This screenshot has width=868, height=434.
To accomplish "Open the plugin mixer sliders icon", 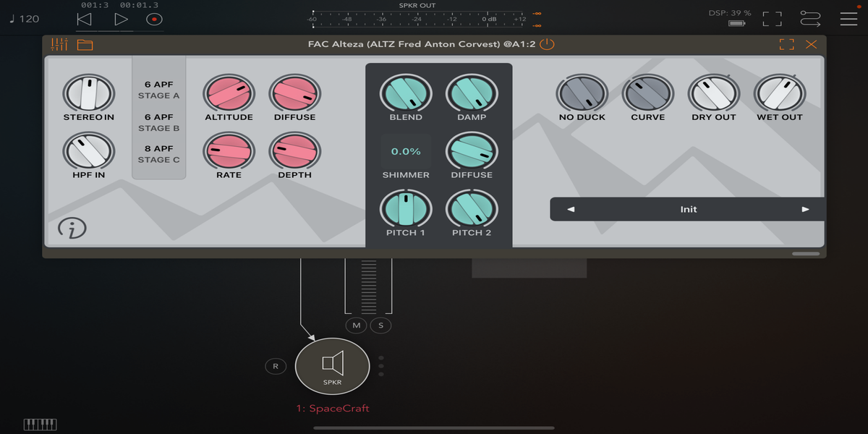I will (59, 45).
